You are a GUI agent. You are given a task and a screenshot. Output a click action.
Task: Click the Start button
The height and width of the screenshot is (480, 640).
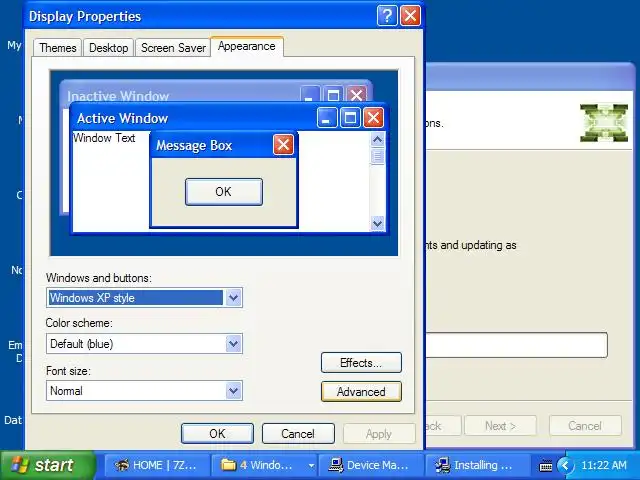click(47, 465)
